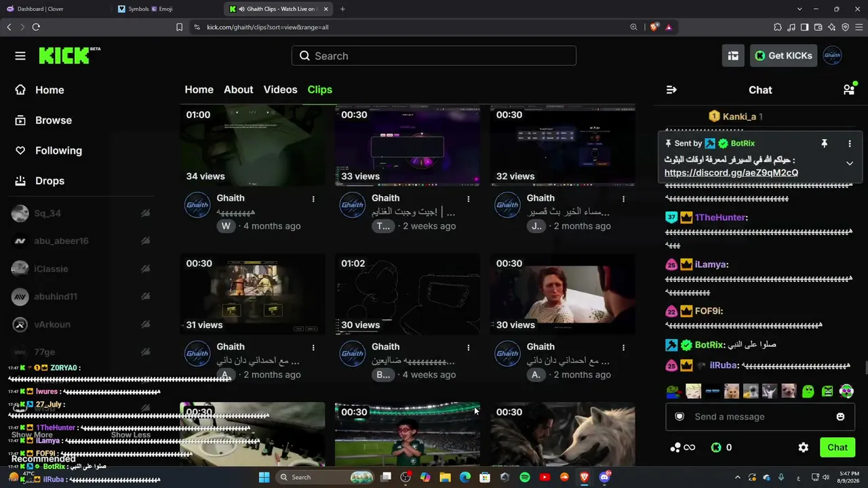Open chat users list icon
This screenshot has width=868, height=488.
click(849, 89)
